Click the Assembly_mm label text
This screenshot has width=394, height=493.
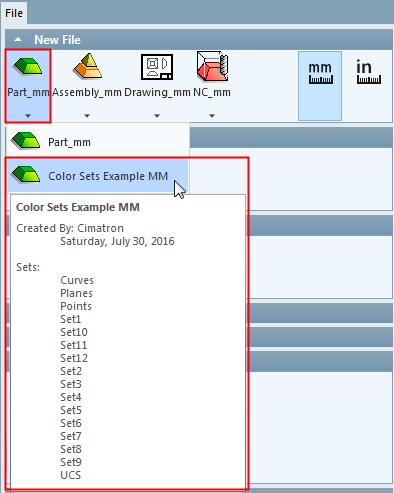(x=87, y=92)
